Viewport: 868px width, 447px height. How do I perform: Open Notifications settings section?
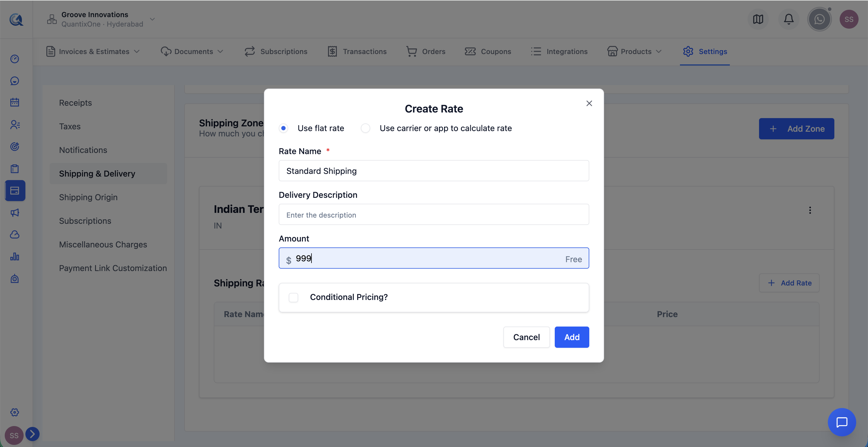click(x=83, y=150)
